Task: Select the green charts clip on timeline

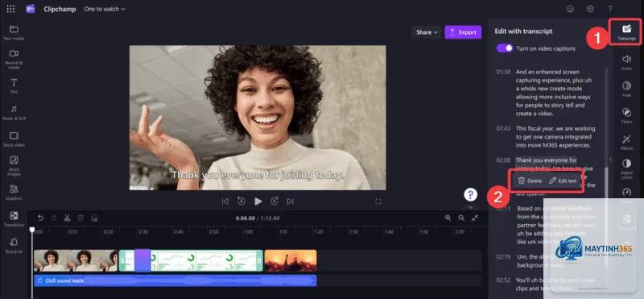Action: coord(191,260)
